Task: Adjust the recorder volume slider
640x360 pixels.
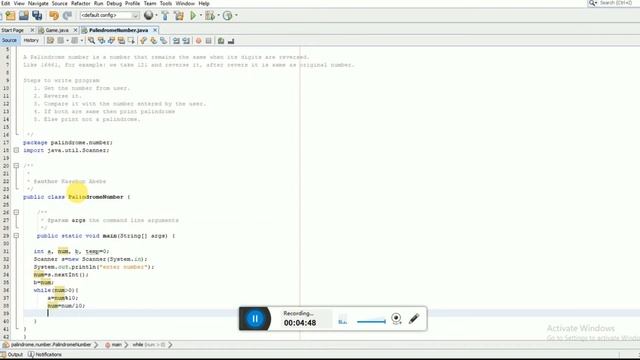Action: [x=371, y=322]
